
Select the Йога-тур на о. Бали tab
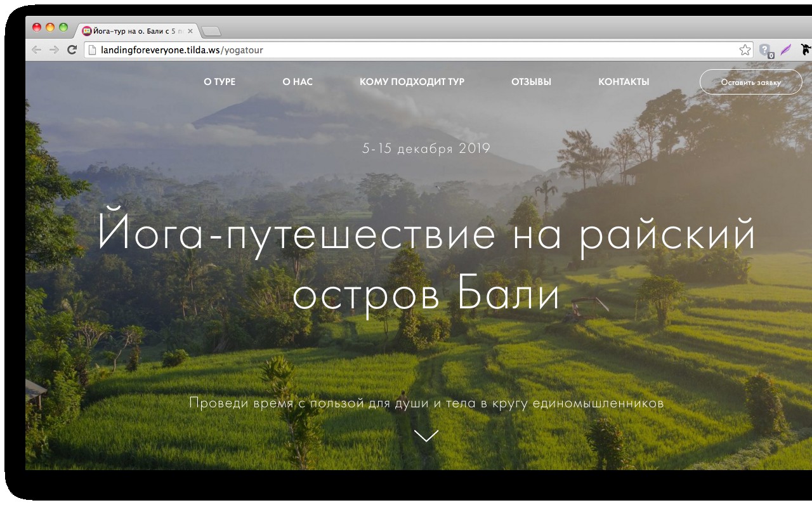(x=138, y=30)
